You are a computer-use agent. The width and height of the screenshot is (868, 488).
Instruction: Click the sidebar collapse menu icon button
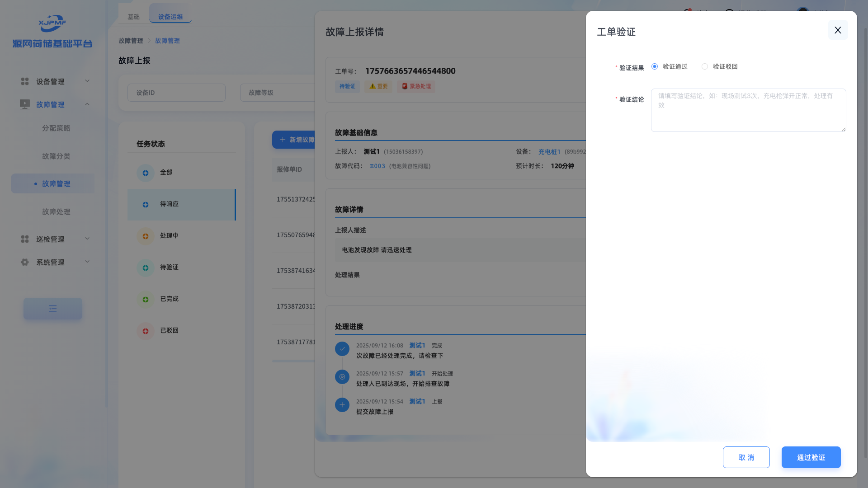pos(53,309)
